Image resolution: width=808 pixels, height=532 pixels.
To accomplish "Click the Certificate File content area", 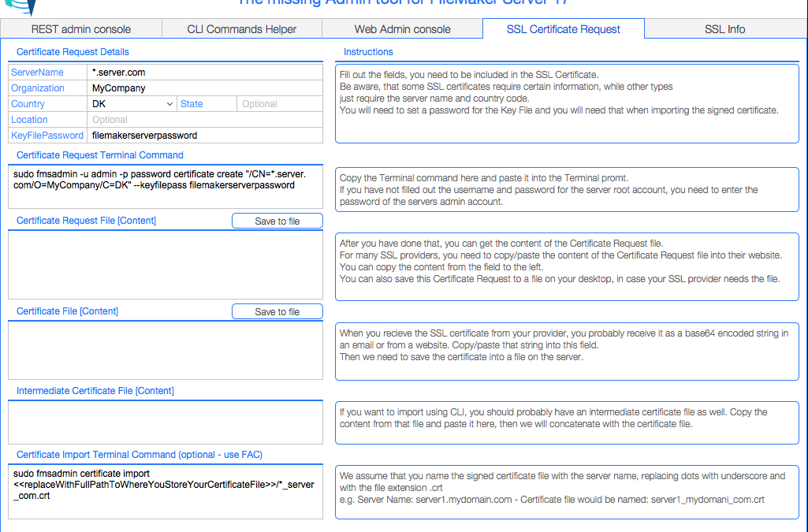I will pos(166,350).
